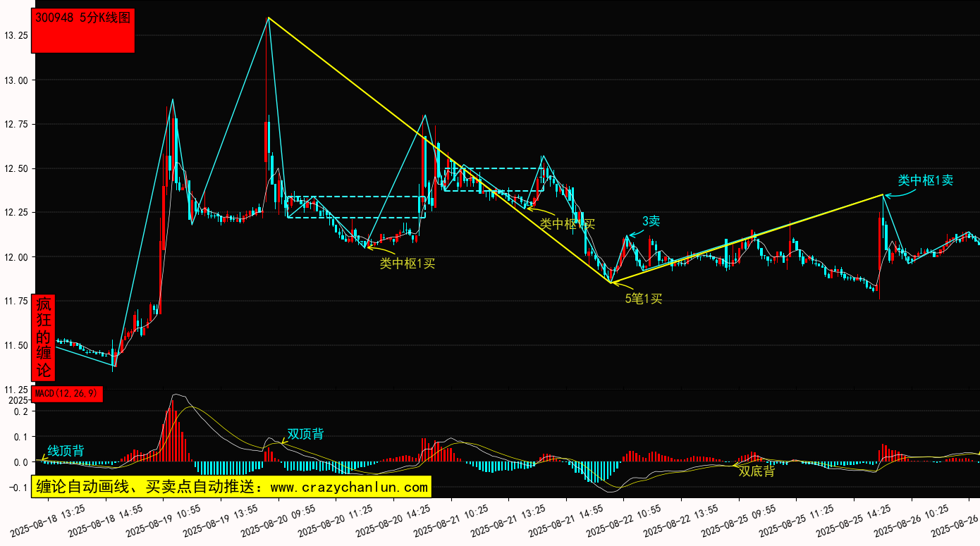Click the 2025-08-22 10:55 time label
The height and width of the screenshot is (546, 980).
click(x=624, y=521)
